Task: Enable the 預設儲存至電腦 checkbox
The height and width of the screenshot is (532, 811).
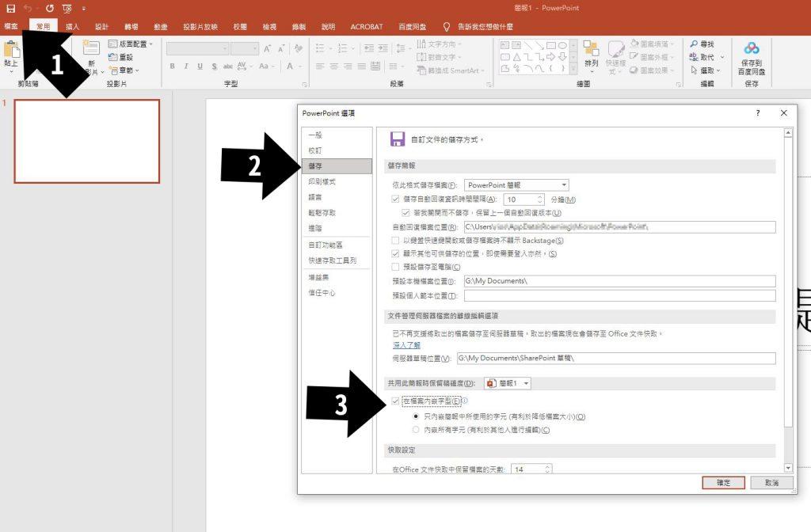Action: [396, 267]
